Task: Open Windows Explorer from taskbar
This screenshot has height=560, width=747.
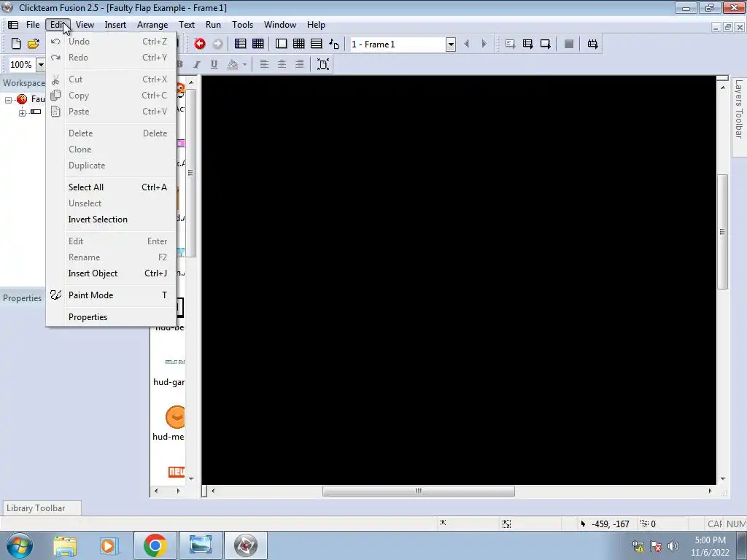Action: tap(65, 545)
